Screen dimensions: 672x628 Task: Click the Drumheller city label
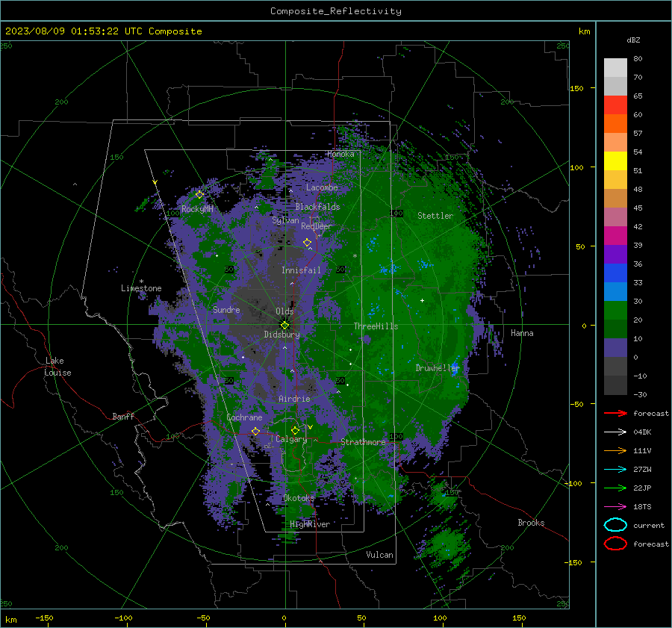coord(438,368)
